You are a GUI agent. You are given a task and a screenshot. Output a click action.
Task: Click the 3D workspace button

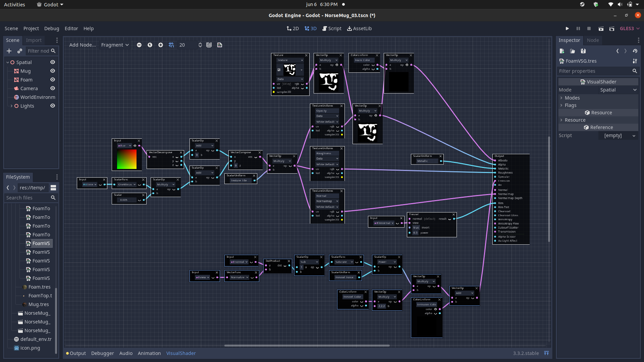pos(310,28)
